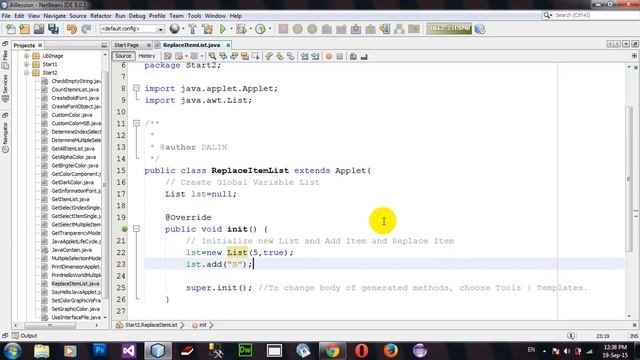Select ReplaceItemList.java in project tree
640x360 pixels.
(x=75, y=283)
